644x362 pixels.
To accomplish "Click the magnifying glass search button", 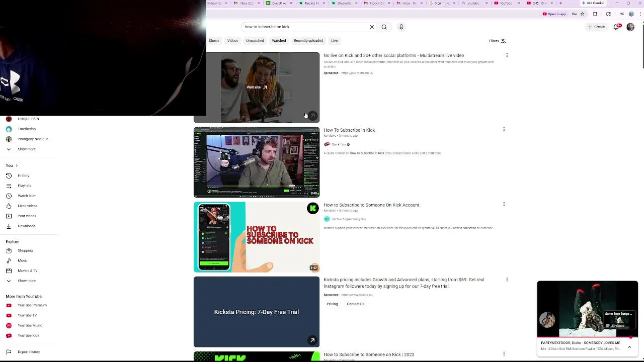I will pyautogui.click(x=384, y=27).
